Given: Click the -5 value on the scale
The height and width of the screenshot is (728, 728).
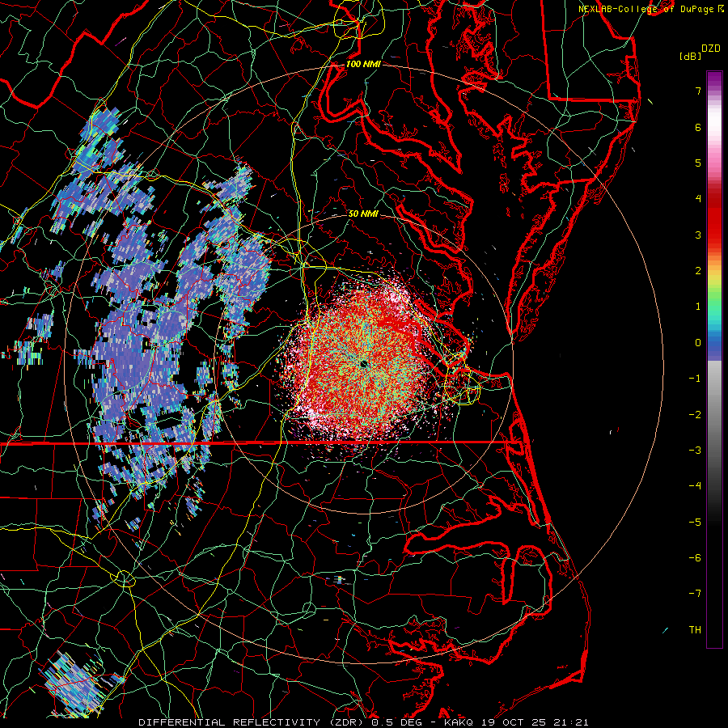Looking at the screenshot, I should coord(695,523).
